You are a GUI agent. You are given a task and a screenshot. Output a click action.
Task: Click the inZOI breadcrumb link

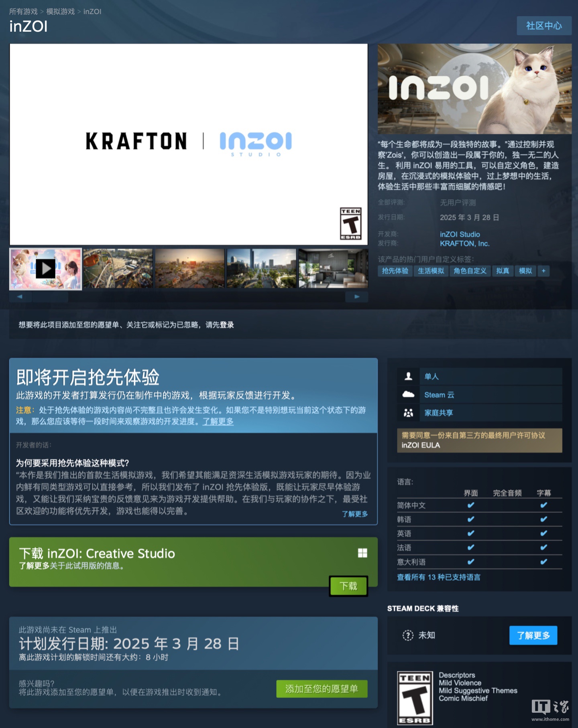click(x=92, y=12)
